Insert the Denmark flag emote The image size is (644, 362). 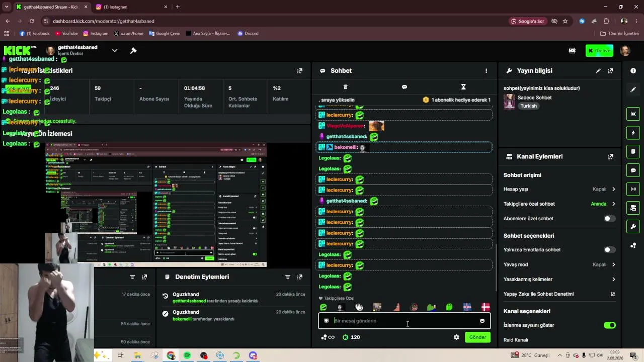pos(486,307)
